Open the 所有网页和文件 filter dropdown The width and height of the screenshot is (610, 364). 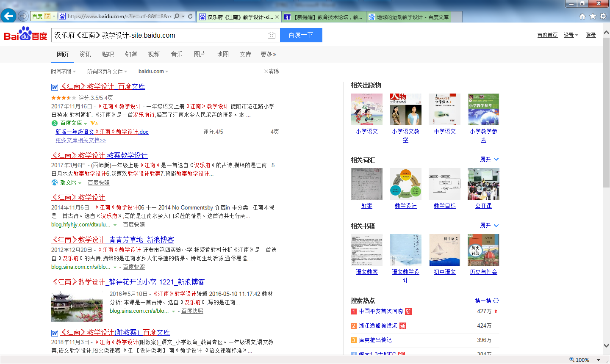click(107, 72)
